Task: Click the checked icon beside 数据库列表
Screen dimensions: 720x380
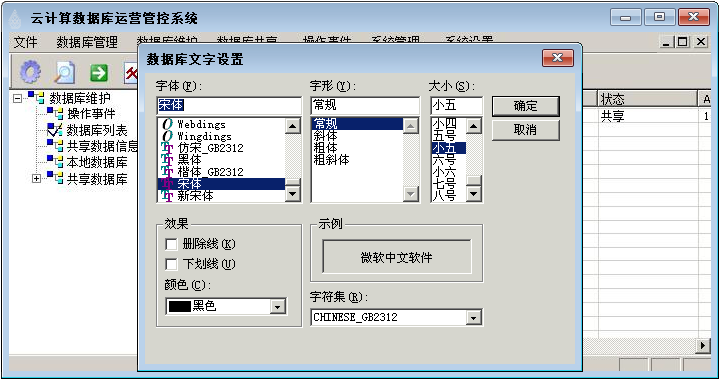Action: pos(55,130)
